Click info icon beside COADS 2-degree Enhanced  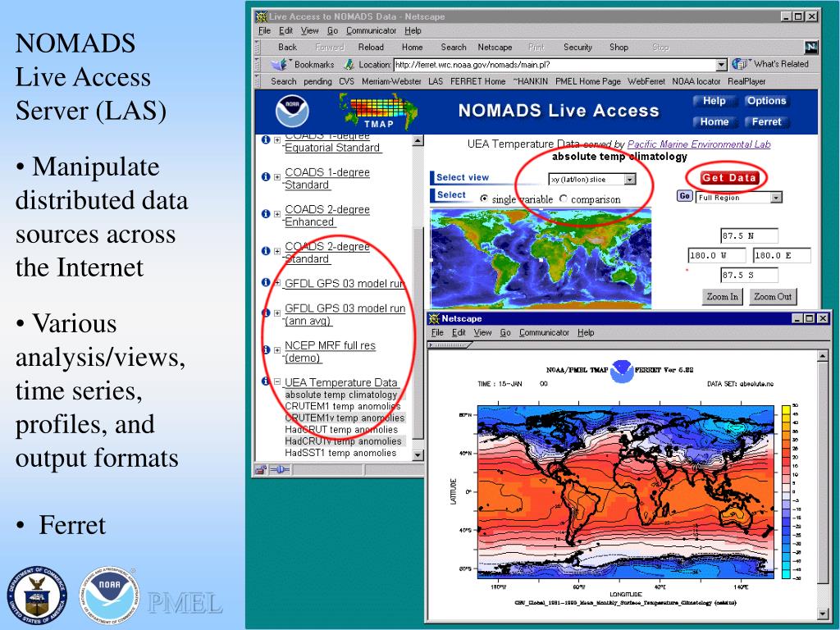(266, 214)
